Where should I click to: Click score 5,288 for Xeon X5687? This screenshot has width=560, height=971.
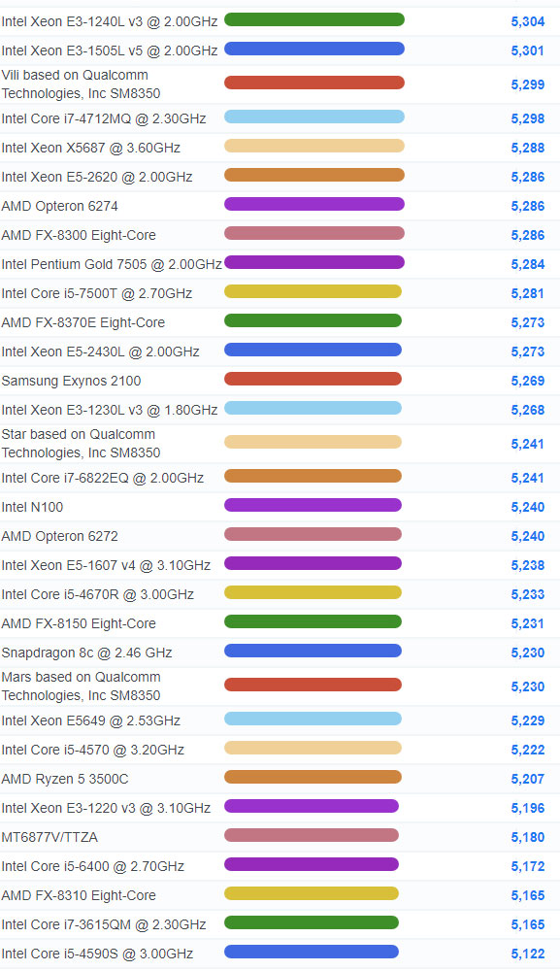(528, 148)
